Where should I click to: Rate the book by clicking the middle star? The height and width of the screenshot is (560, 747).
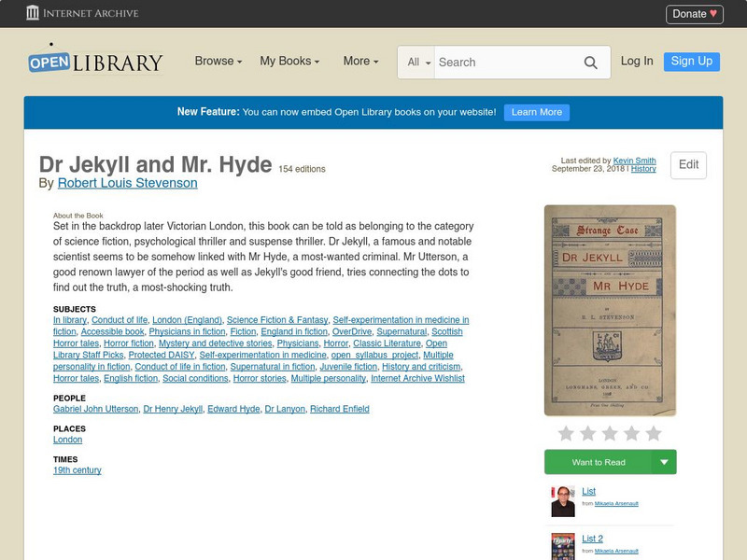tap(610, 432)
